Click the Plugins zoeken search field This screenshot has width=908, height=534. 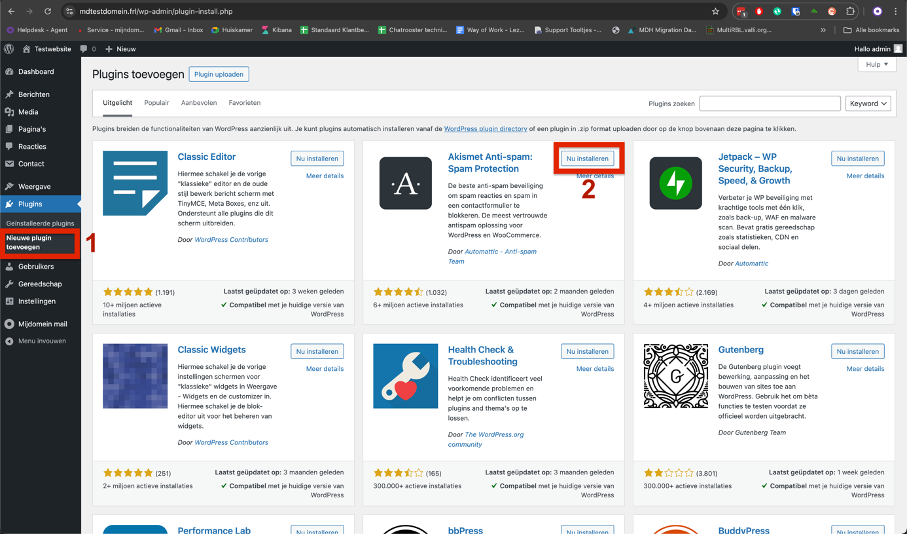coord(769,103)
